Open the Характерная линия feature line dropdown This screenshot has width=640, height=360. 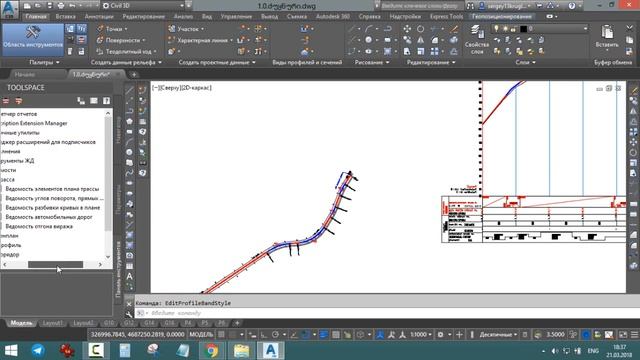pyautogui.click(x=200, y=40)
